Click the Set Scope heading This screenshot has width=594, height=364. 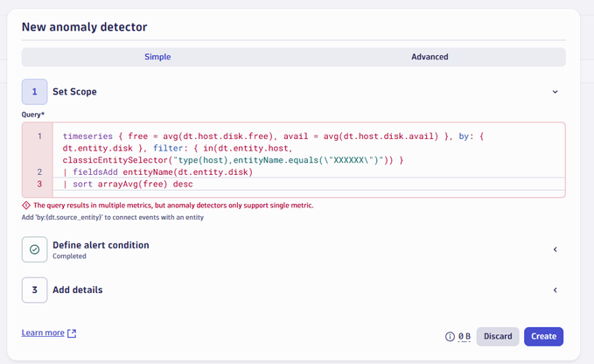point(74,92)
